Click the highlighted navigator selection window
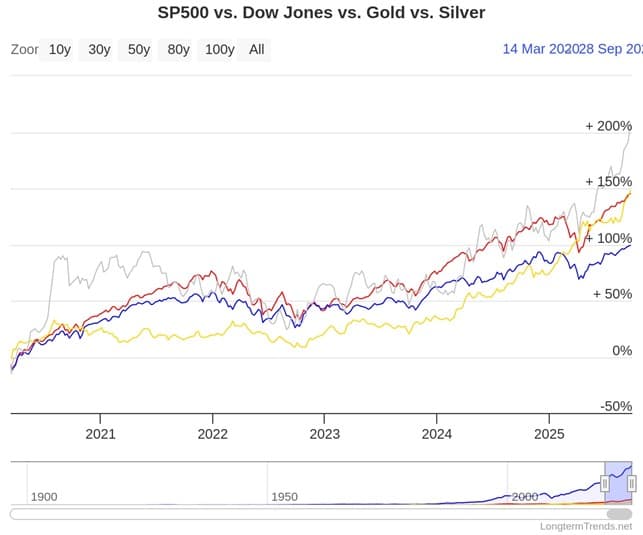The height and width of the screenshot is (535, 643). tap(618, 483)
